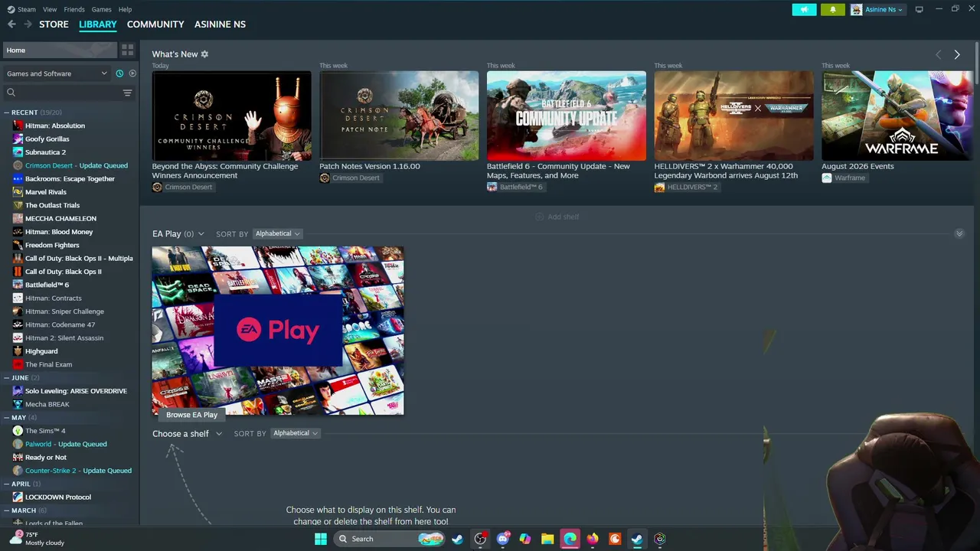This screenshot has height=551, width=980.
Task: Open the Community Challenge Winners news image
Action: [x=231, y=116]
